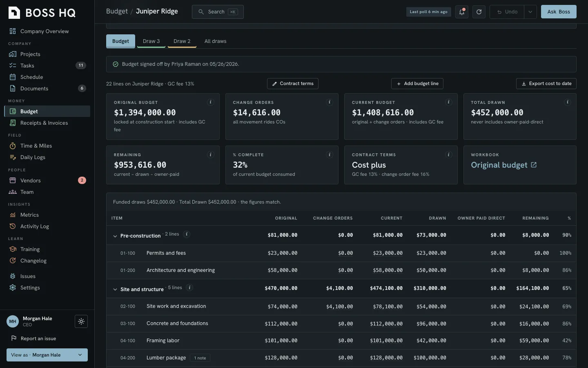Click the notifications bell icon
The width and height of the screenshot is (588, 368).
[x=462, y=12]
